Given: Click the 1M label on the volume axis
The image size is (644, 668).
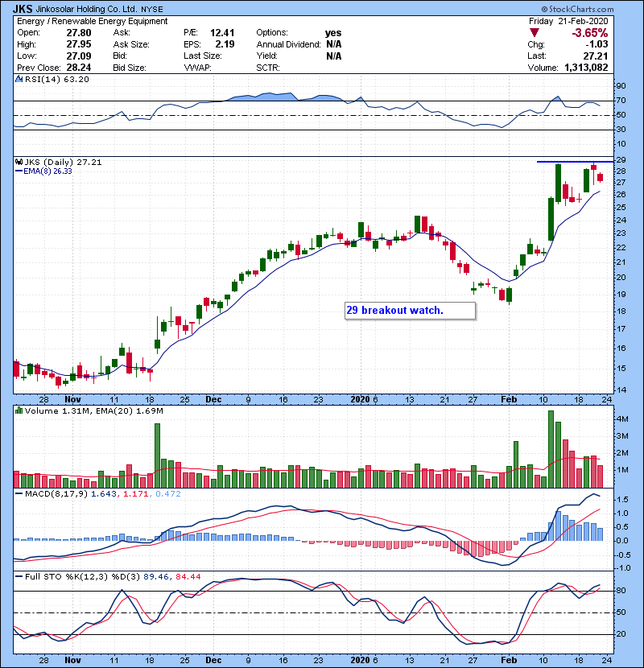Looking at the screenshot, I should pyautogui.click(x=622, y=470).
